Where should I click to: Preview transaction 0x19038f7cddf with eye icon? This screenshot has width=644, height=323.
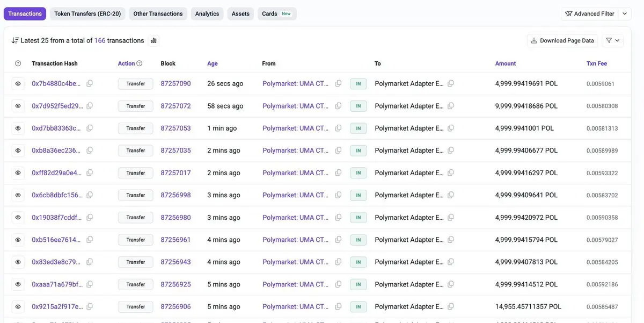(x=18, y=218)
